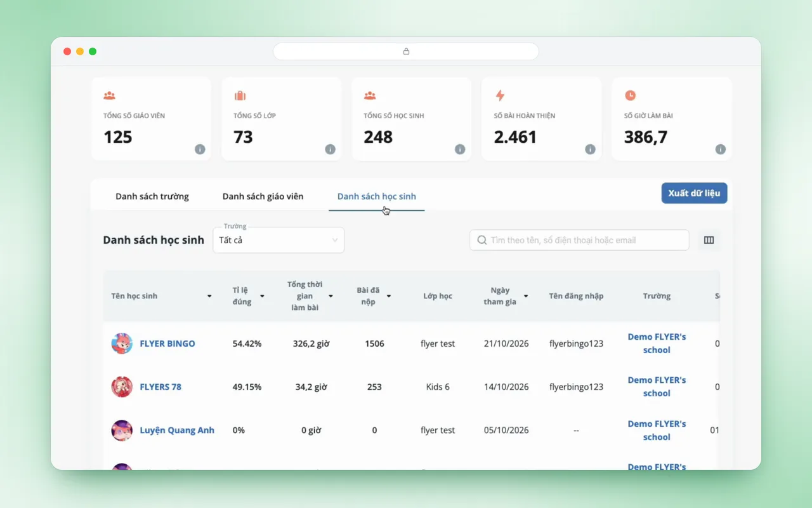Switch to the Danh sách giáo viên tab
Image resolution: width=812 pixels, height=508 pixels.
(x=263, y=196)
